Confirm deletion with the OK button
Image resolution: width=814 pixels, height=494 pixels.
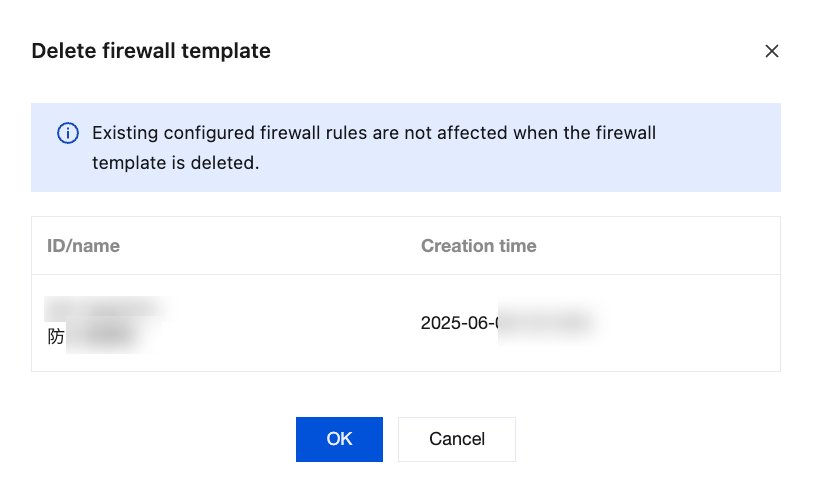click(x=339, y=439)
